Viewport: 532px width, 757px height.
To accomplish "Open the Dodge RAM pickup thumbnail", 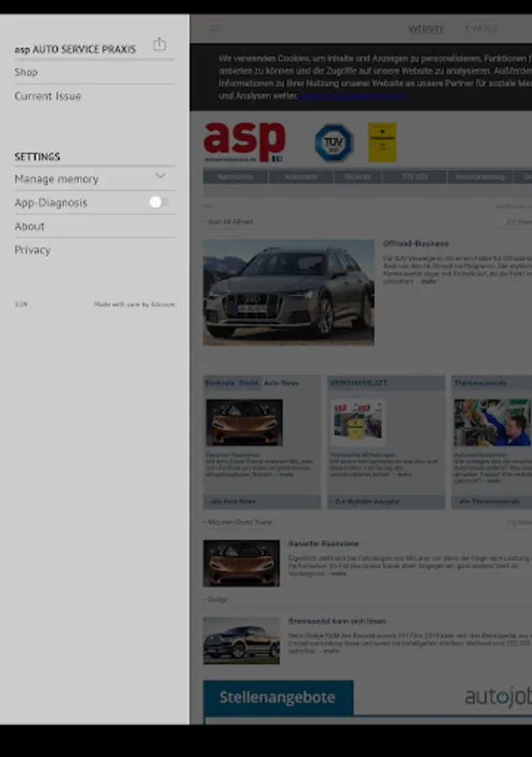I will click(x=241, y=641).
